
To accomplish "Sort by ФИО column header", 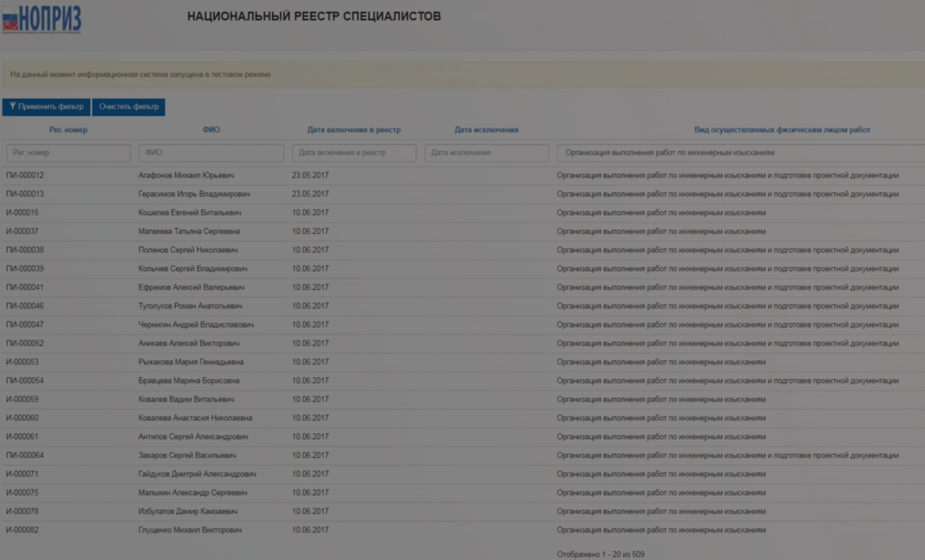I will tap(211, 130).
